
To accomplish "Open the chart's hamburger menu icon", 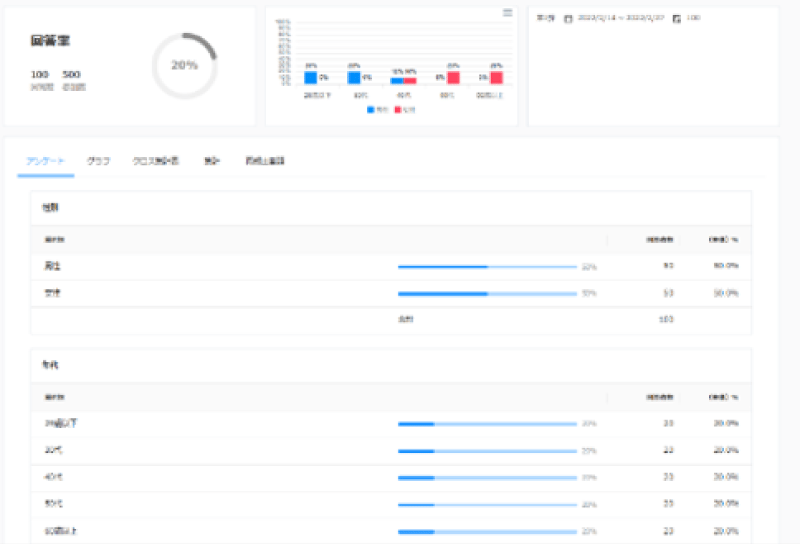I will tap(507, 13).
